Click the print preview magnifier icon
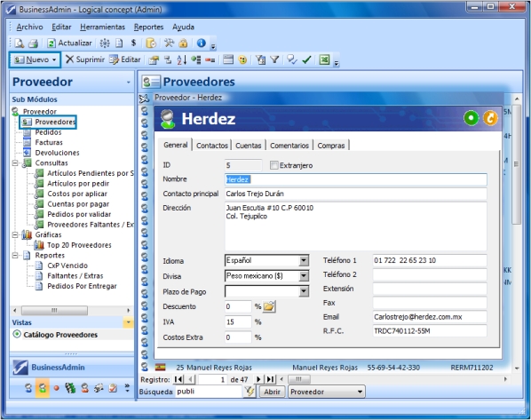 tap(20, 43)
